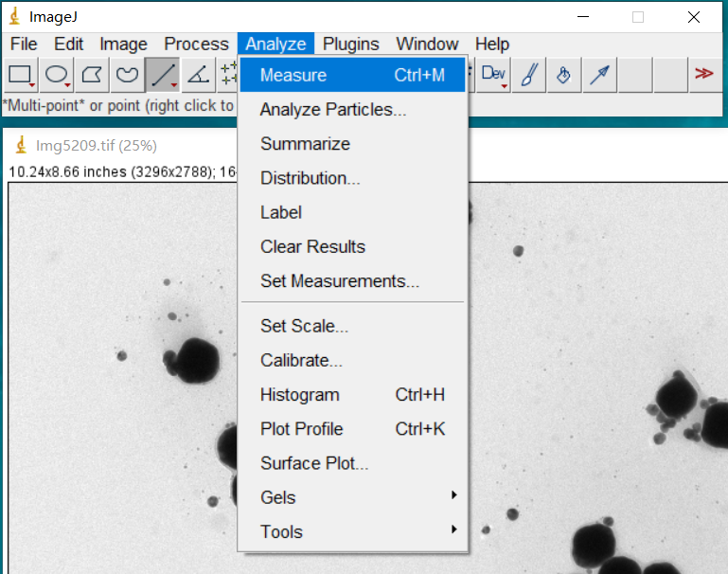Select the Straight Line tool
This screenshot has height=574, width=728.
pos(162,74)
